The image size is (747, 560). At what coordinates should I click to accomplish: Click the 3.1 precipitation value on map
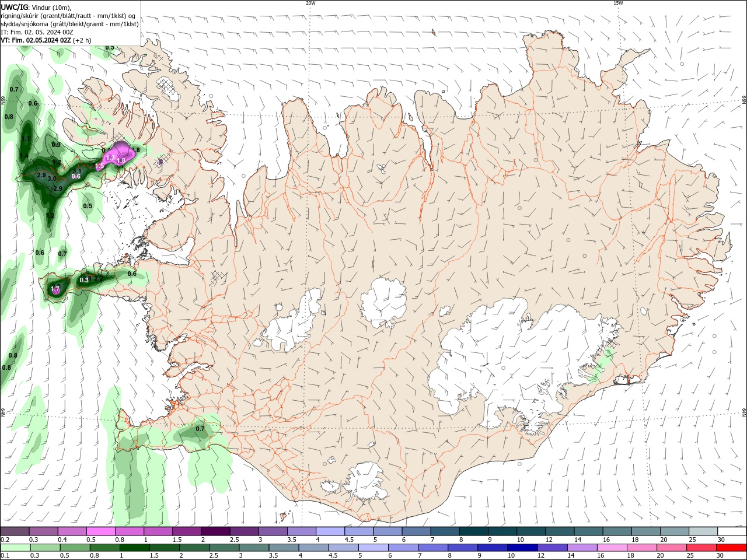pos(77,171)
